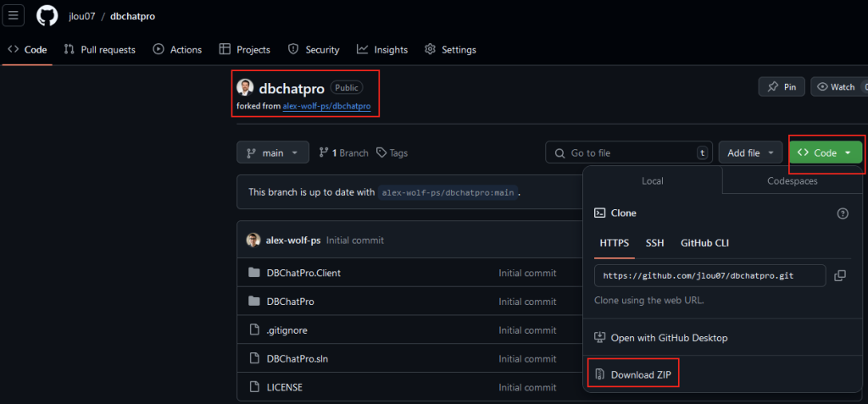Switch to the Insights tab
The height and width of the screenshot is (404, 868).
(x=382, y=50)
